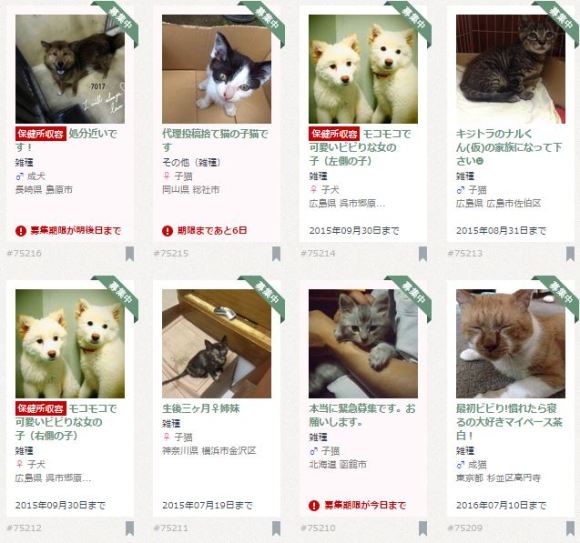Bookmark listing #75215

coord(276,254)
